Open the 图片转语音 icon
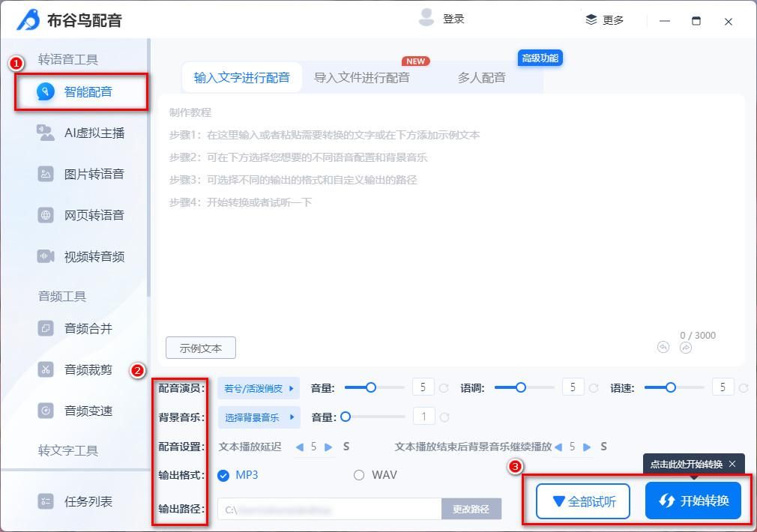The image size is (757, 532). click(46, 174)
